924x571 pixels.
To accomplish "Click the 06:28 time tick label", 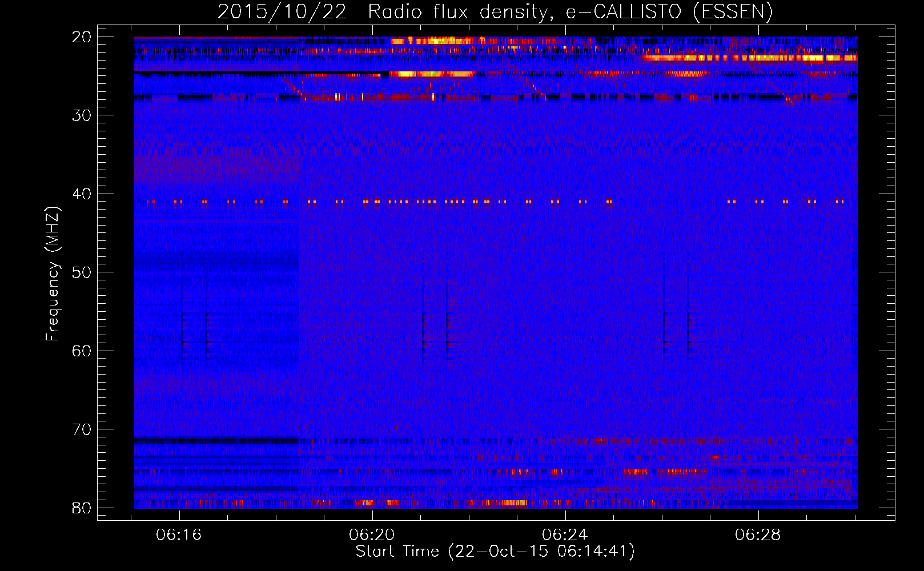I will click(x=758, y=535).
